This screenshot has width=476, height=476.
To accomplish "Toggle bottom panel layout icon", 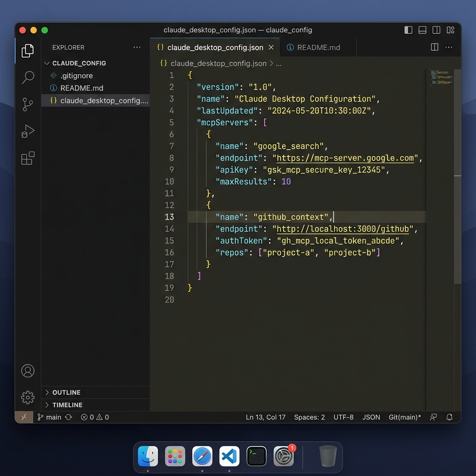I will pos(422,30).
